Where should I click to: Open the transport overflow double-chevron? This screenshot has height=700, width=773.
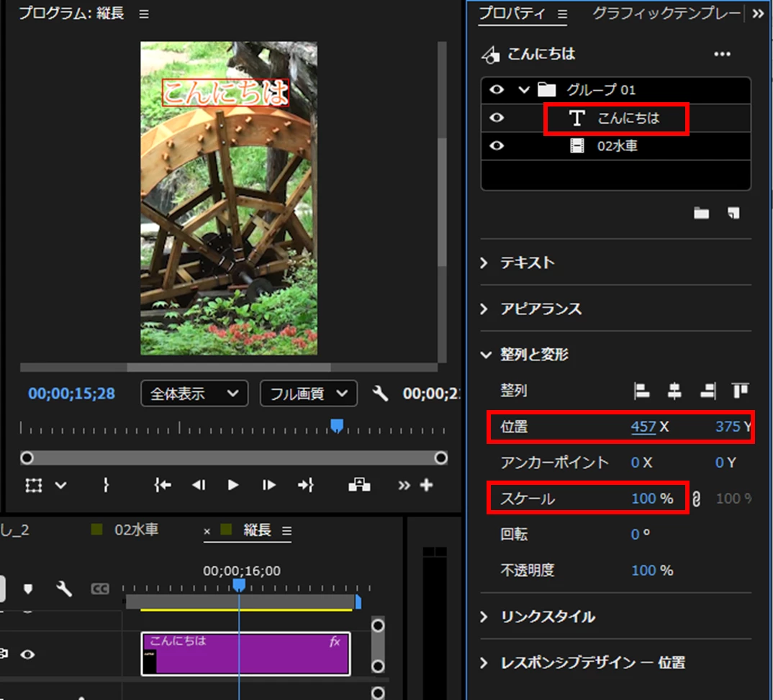point(404,486)
